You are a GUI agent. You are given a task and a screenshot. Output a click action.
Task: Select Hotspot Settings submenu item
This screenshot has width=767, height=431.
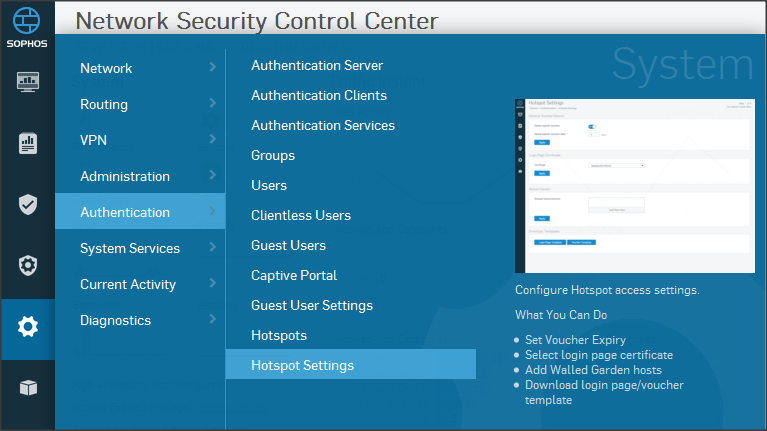(302, 365)
